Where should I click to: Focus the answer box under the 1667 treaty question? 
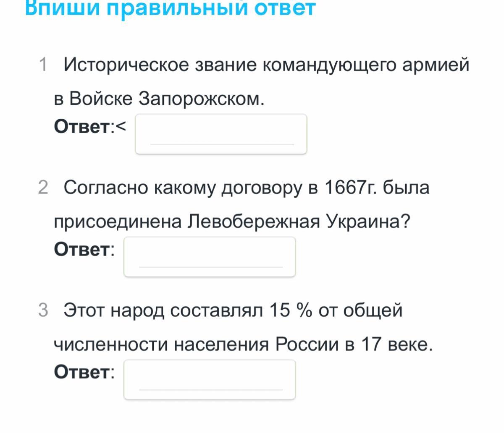click(x=210, y=257)
